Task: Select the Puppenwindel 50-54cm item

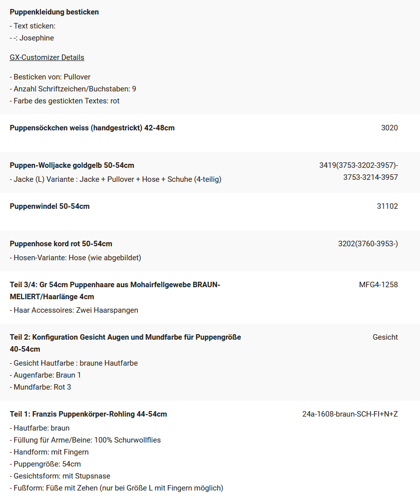Action: pos(50,206)
